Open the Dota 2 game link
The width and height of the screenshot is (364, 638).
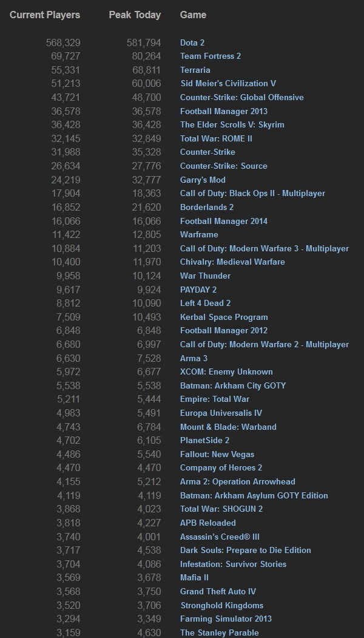192,42
